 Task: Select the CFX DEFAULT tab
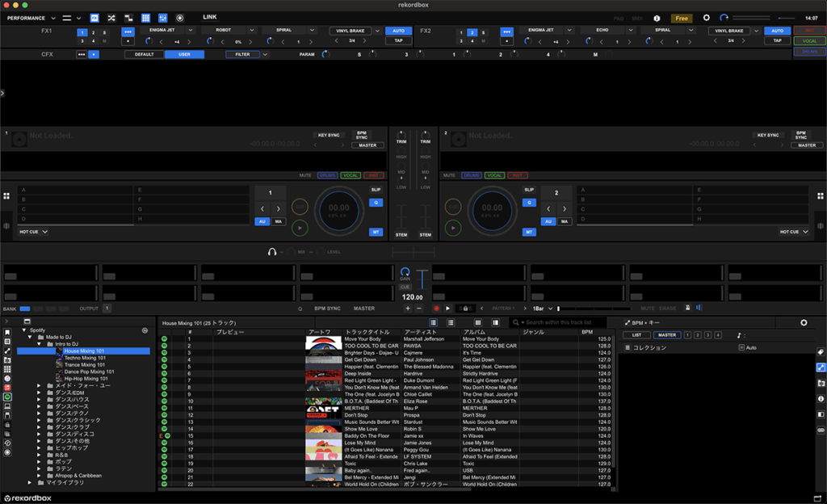(x=144, y=54)
